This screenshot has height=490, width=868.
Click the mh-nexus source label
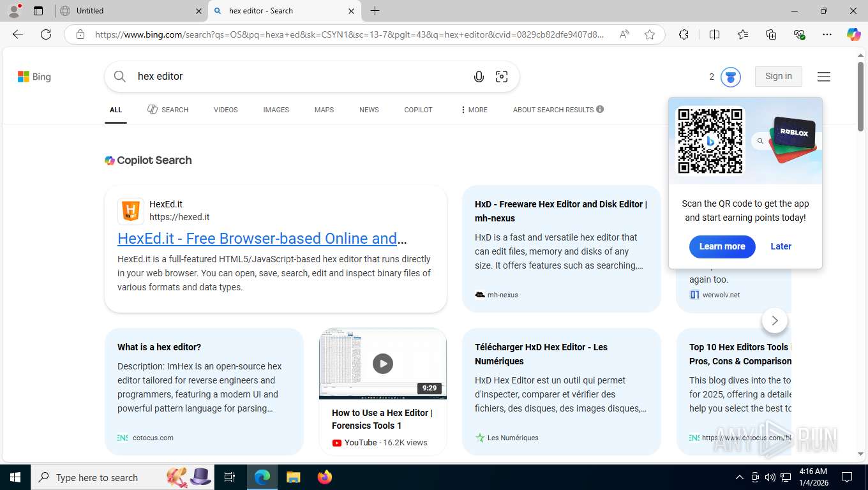[x=503, y=295]
